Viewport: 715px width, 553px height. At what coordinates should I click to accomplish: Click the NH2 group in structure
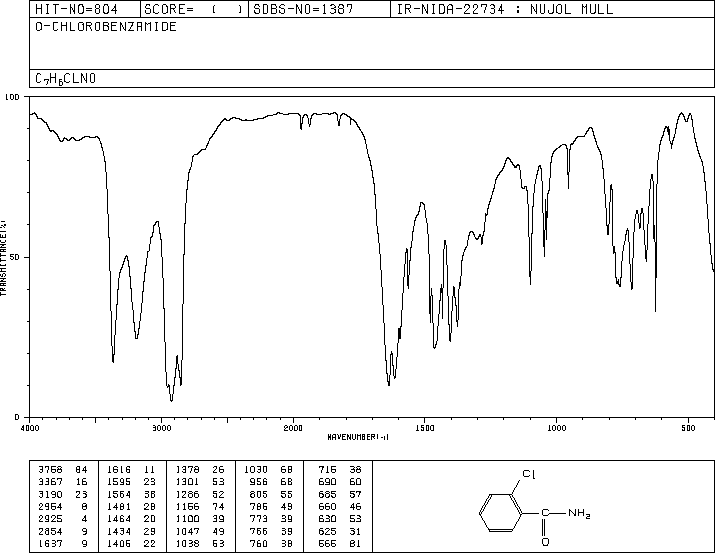point(579,513)
